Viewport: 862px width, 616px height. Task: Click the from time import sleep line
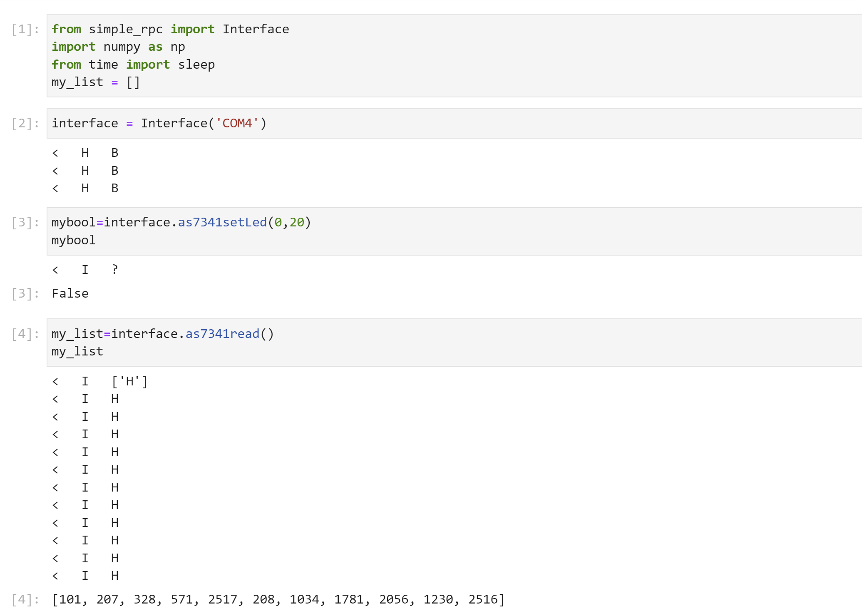pyautogui.click(x=133, y=65)
